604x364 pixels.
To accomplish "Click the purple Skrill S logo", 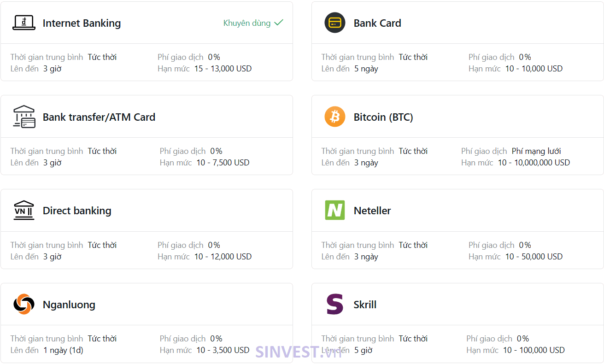I will point(335,304).
